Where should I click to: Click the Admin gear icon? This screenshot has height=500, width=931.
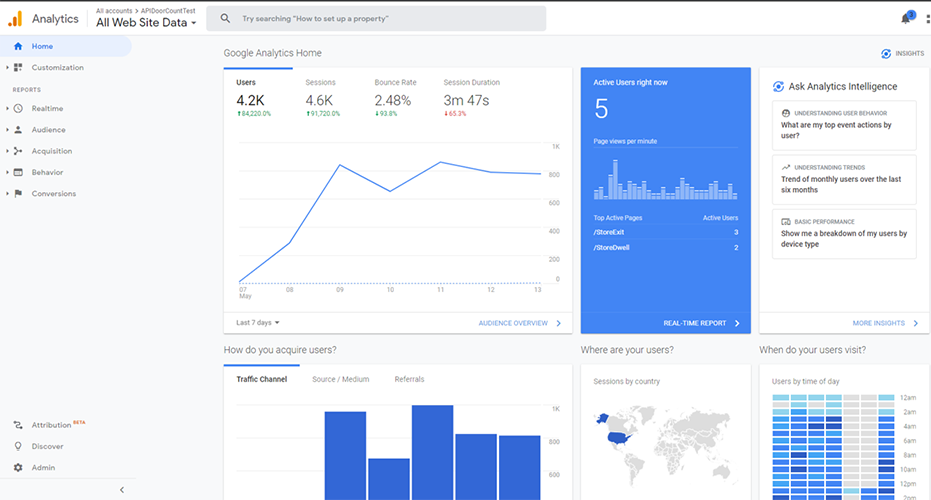tap(18, 468)
